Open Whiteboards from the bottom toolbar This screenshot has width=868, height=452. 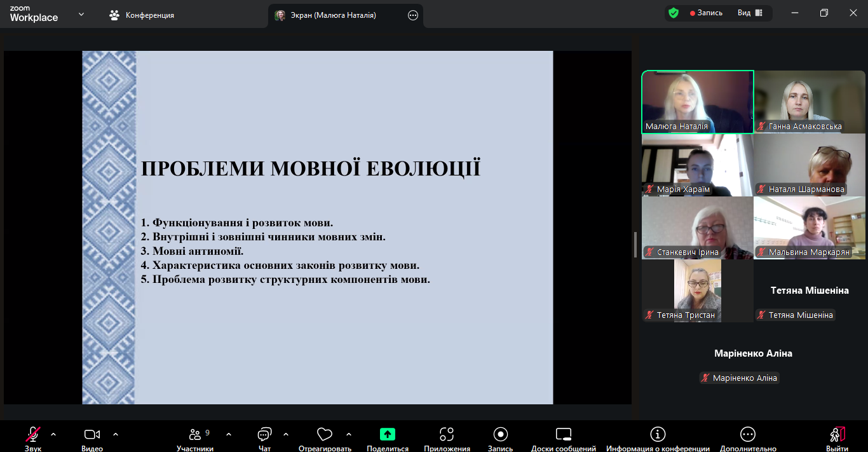pyautogui.click(x=563, y=435)
